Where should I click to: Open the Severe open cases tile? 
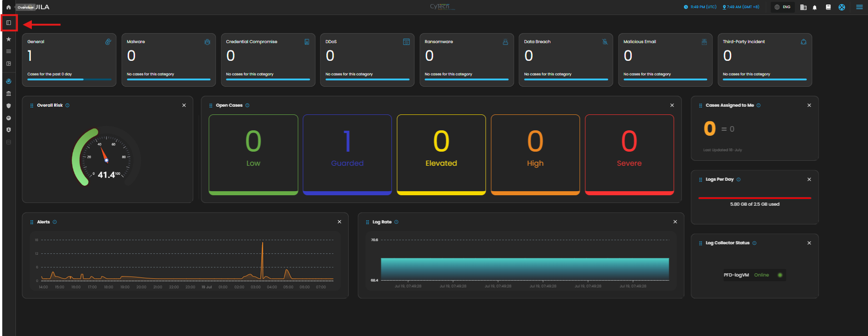click(x=629, y=155)
